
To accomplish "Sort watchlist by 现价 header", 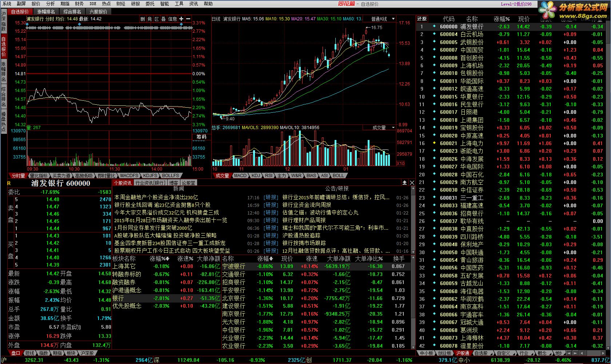I will click(524, 19).
